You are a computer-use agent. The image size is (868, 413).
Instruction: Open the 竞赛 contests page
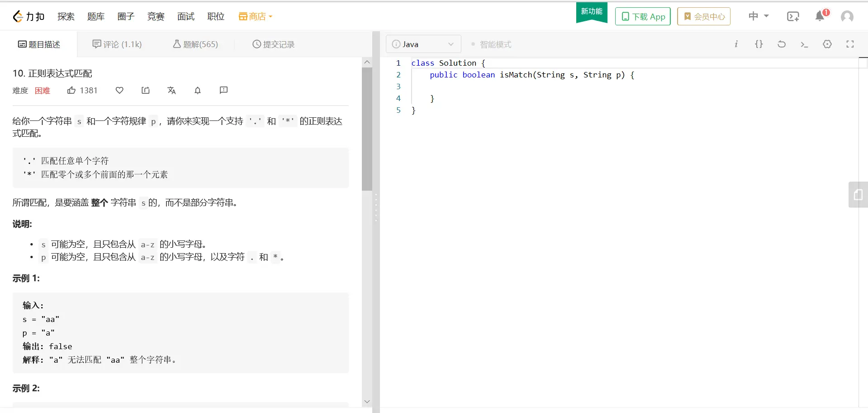pyautogui.click(x=156, y=17)
